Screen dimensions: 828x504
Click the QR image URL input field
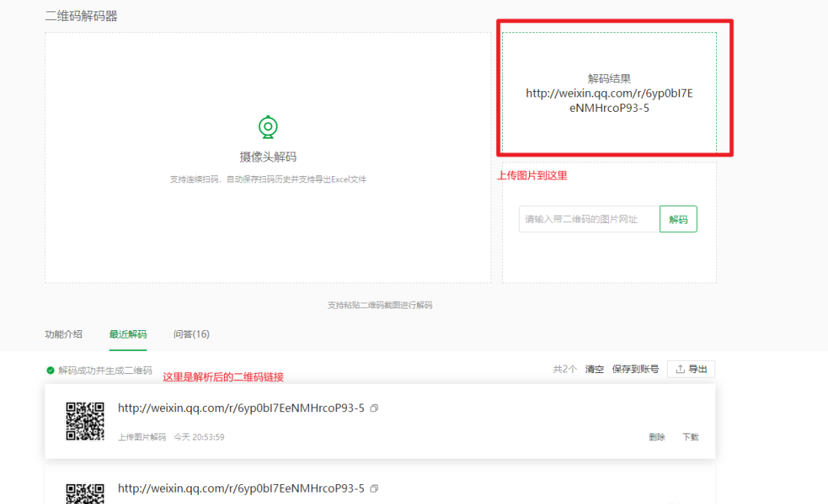pyautogui.click(x=589, y=219)
